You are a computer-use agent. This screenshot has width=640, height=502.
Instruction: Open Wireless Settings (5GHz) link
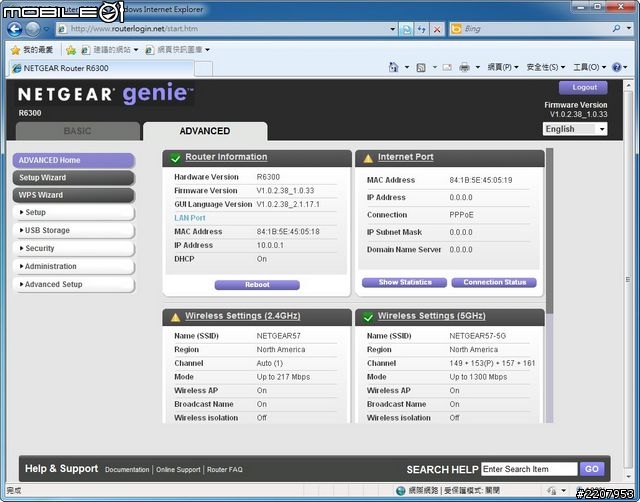(431, 316)
